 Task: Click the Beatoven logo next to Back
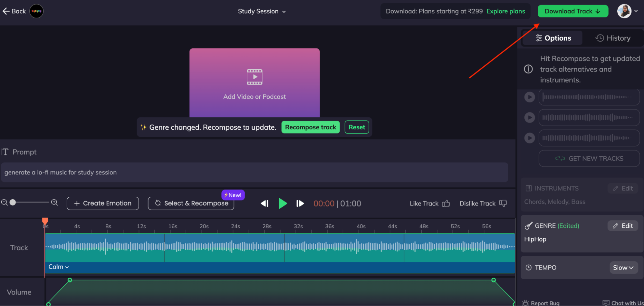36,11
